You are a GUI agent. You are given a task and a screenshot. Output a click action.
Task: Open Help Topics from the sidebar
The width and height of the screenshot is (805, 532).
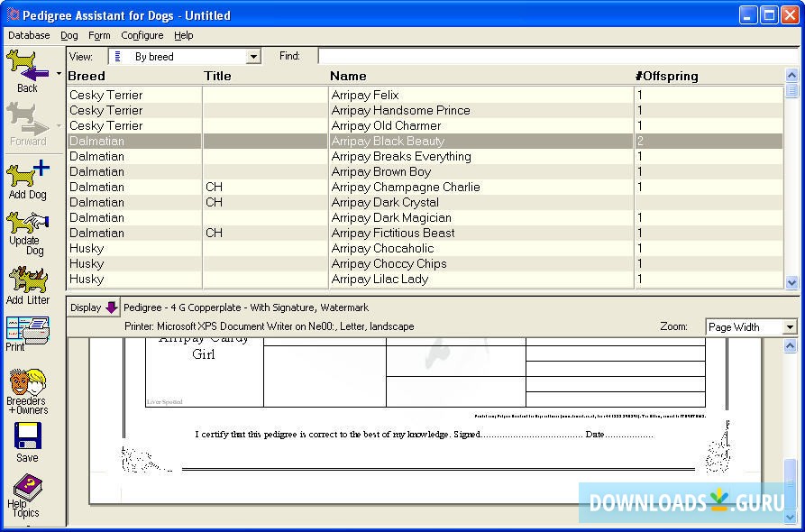tap(25, 495)
